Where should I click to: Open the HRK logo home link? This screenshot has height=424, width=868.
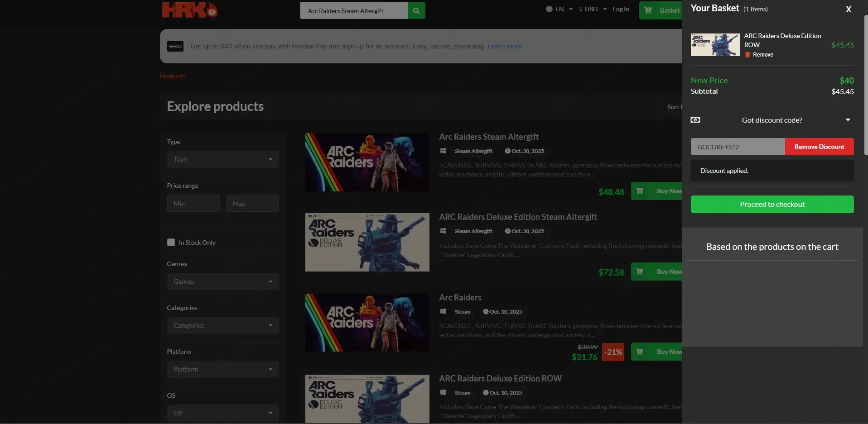190,10
